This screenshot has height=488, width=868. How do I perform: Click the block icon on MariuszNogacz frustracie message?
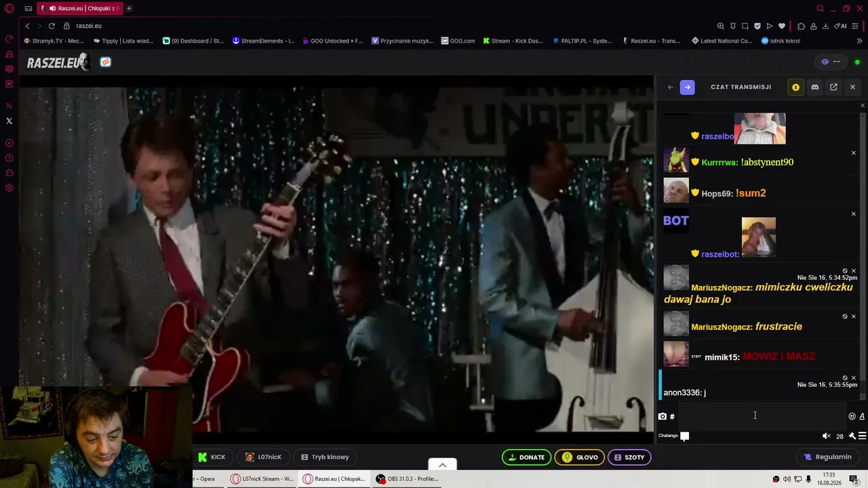(x=845, y=317)
